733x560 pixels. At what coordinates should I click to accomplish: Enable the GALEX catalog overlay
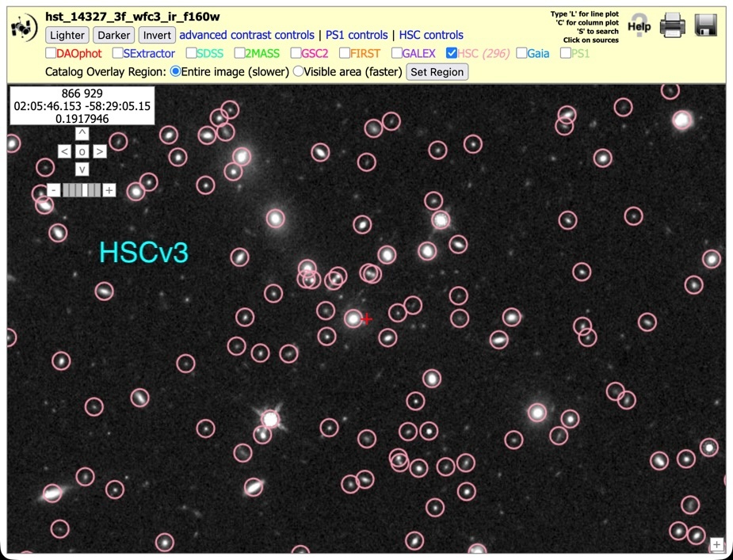[x=396, y=53]
